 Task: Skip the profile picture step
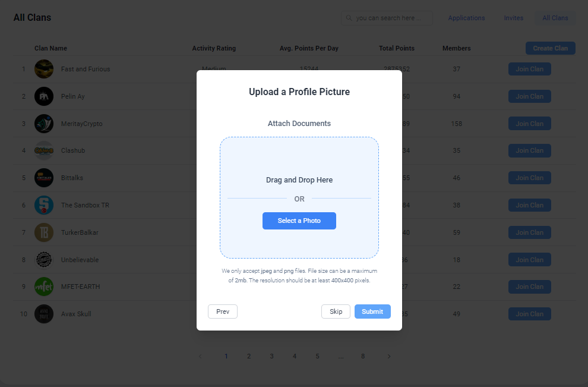click(x=336, y=312)
